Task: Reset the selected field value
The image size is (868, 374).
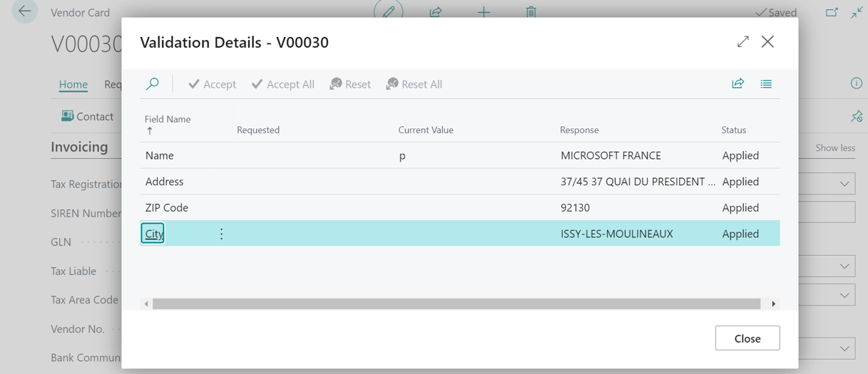Action: tap(350, 84)
